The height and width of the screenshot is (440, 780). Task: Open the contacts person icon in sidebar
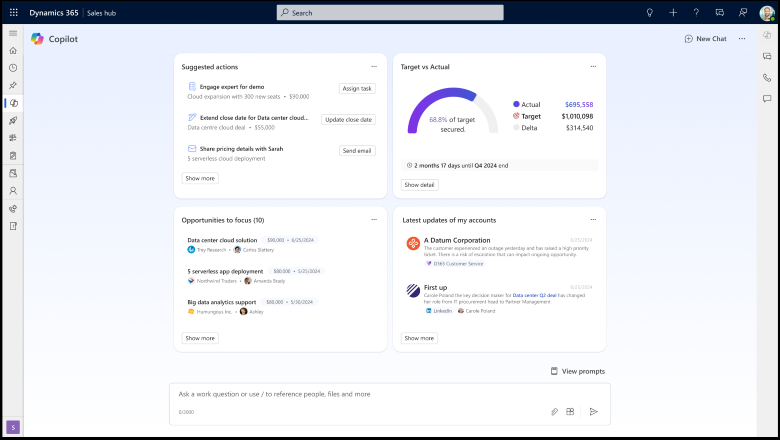pyautogui.click(x=13, y=191)
